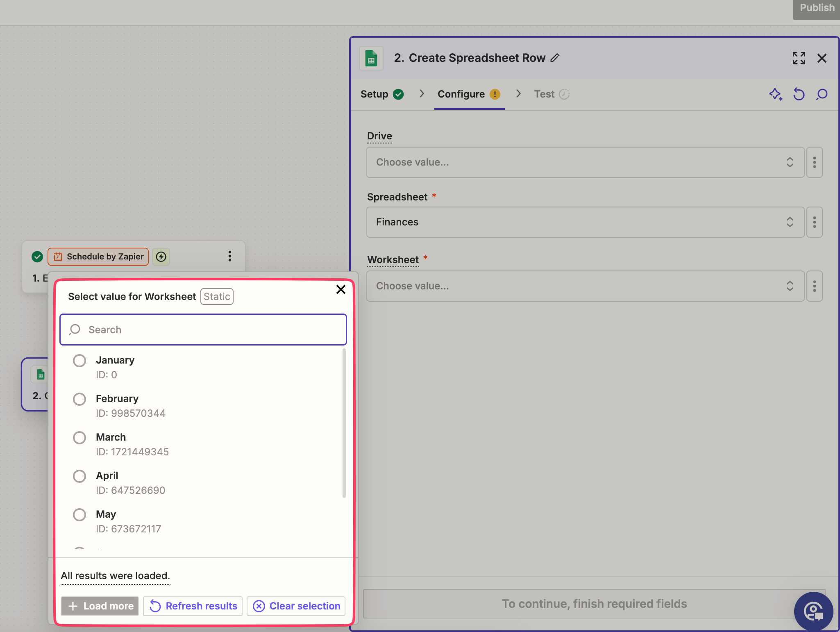The image size is (840, 632).
Task: Select the March radio button
Action: click(79, 438)
